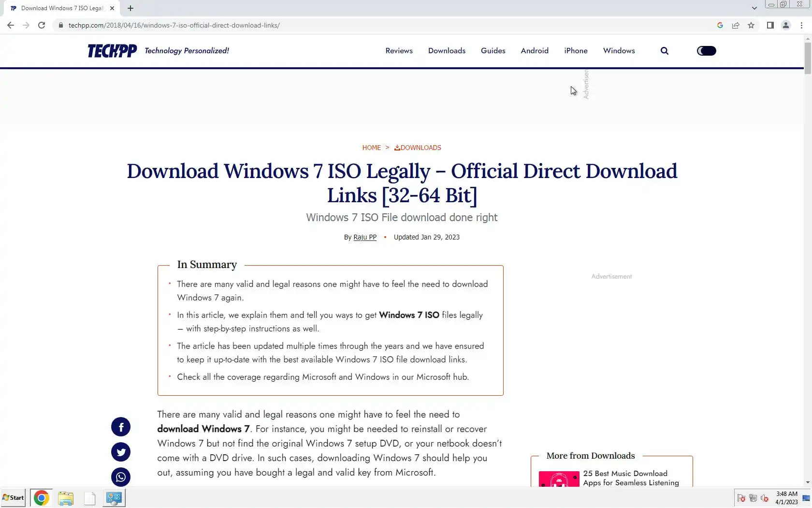The height and width of the screenshot is (508, 812).
Task: Click the show desktop icon at the far right of the taskbar
Action: (806, 498)
